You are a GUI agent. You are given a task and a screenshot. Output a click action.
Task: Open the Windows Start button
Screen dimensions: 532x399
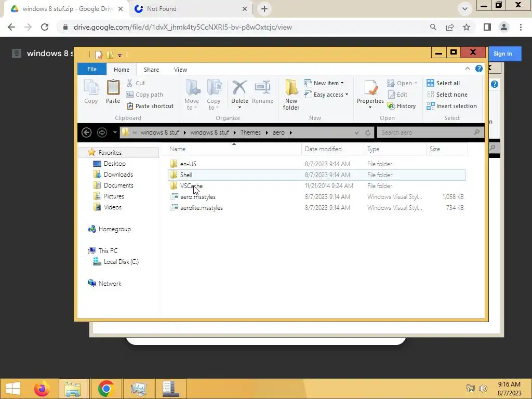[x=13, y=388]
